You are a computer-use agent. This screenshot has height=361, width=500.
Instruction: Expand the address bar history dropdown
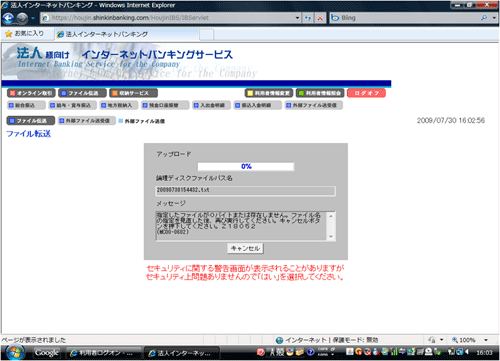[297, 18]
